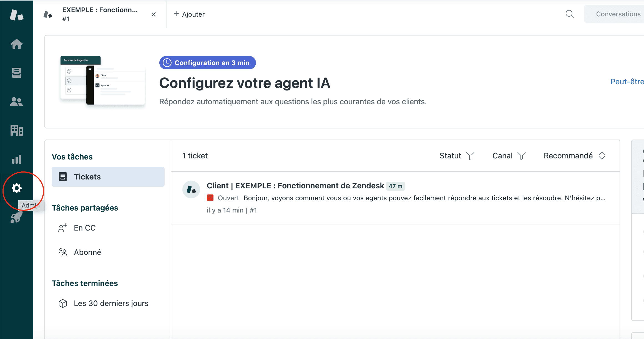The height and width of the screenshot is (339, 644).
Task: Open the Canal filter dropdown
Action: 509,156
